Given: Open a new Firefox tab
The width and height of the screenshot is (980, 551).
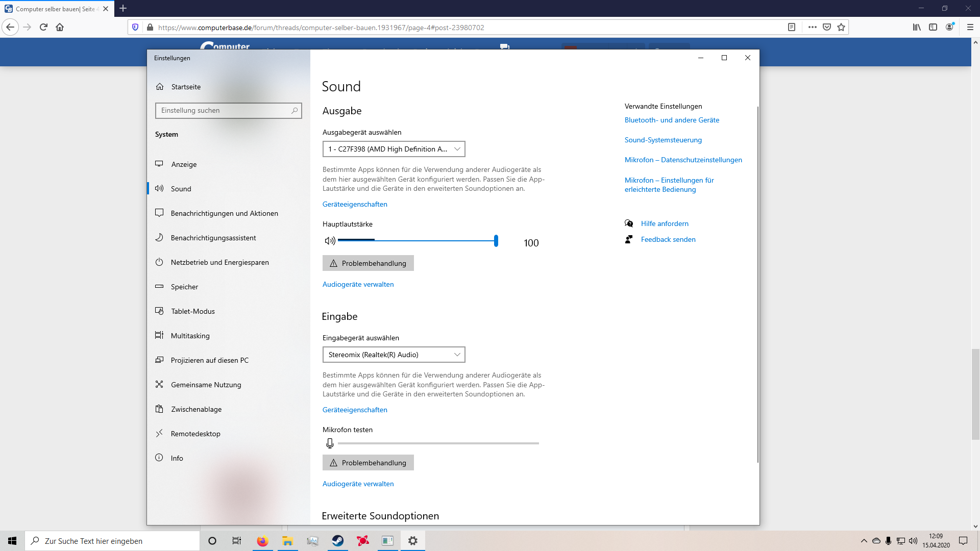Looking at the screenshot, I should point(123,8).
